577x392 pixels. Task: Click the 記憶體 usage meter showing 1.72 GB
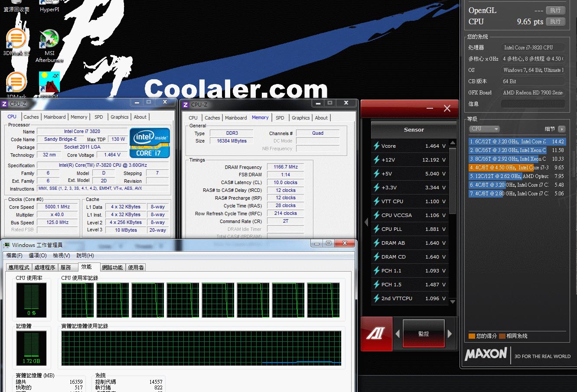[32, 348]
